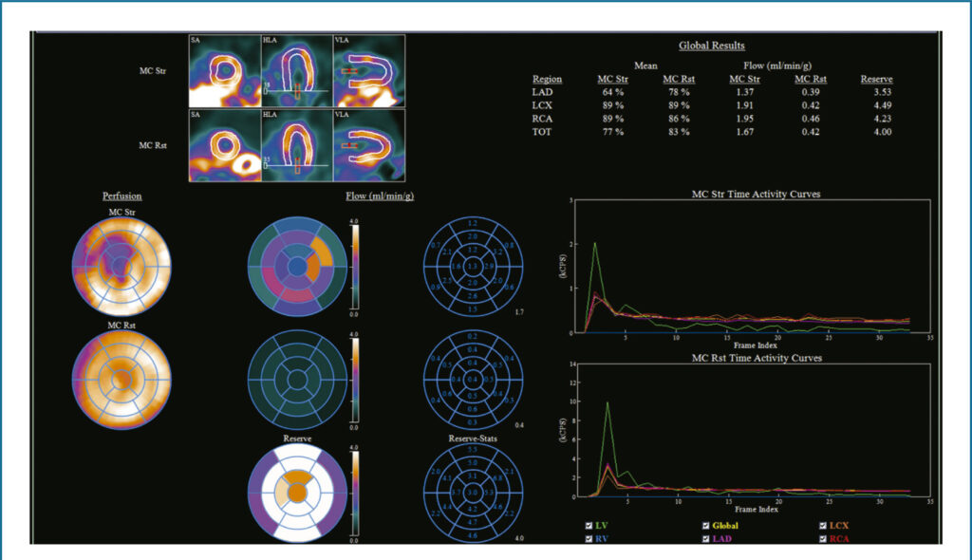Click the Flow (ml/min/g) heading link
Viewport: 972px width, 560px height.
[380, 196]
